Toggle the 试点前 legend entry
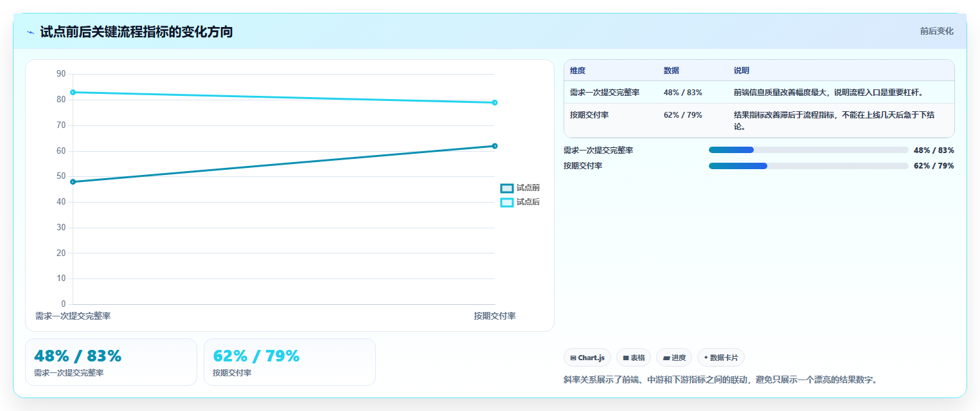Screen dimensions: 980x411 point(520,188)
